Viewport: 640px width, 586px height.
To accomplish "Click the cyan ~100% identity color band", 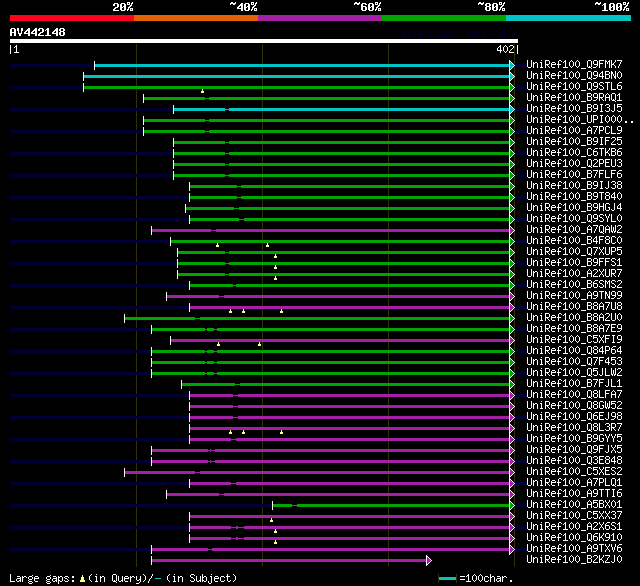I will [568, 18].
